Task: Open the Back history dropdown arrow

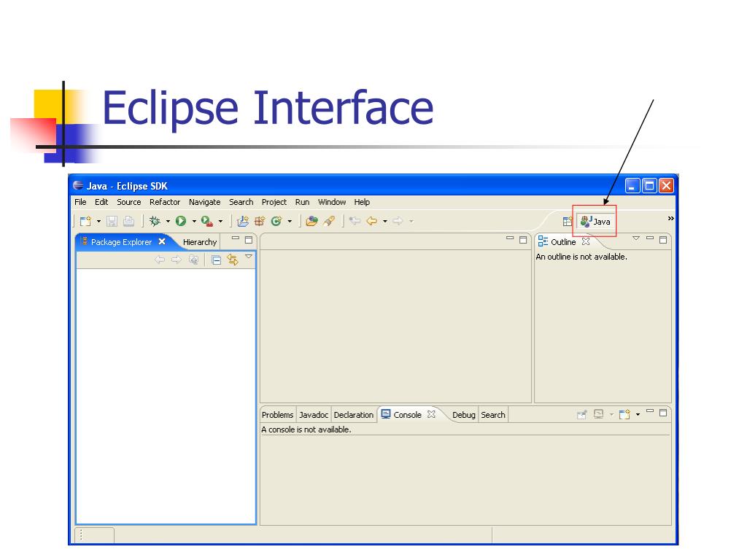Action: tap(385, 222)
